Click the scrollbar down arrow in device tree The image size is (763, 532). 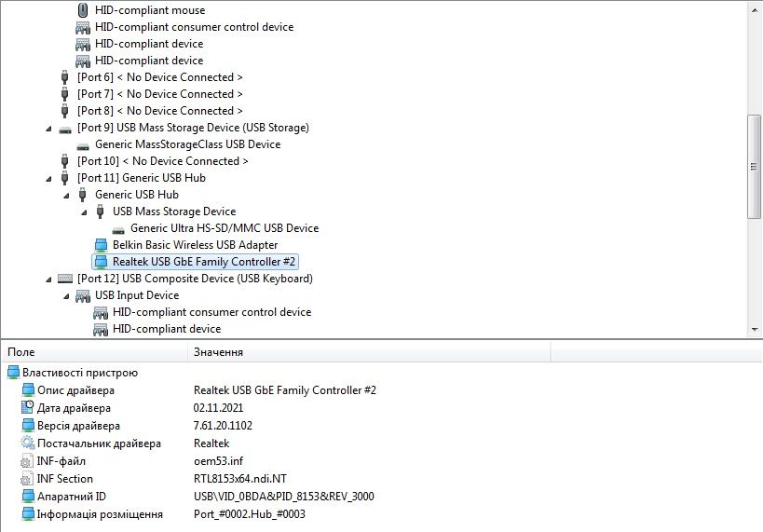click(755, 330)
